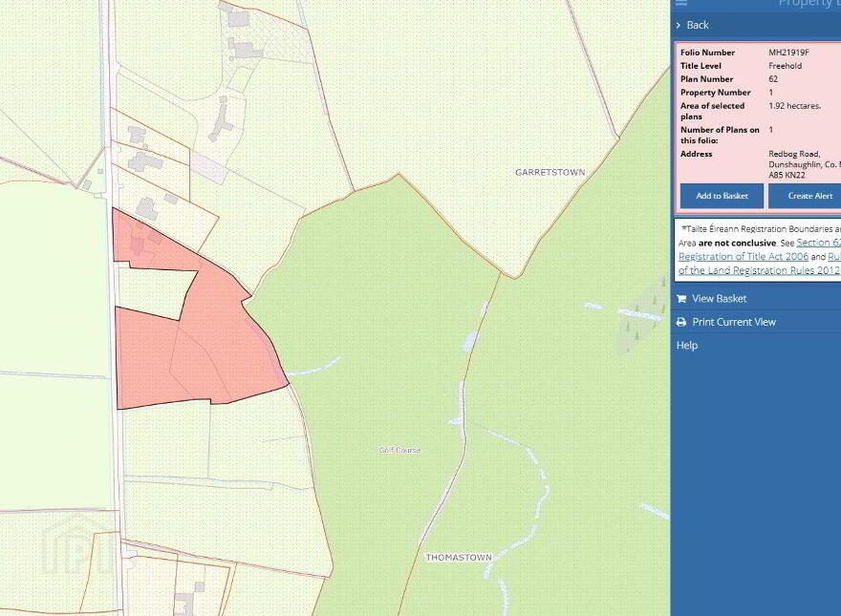
Task: Click the white enclosed plot inside red parcel
Action: [x=156, y=292]
